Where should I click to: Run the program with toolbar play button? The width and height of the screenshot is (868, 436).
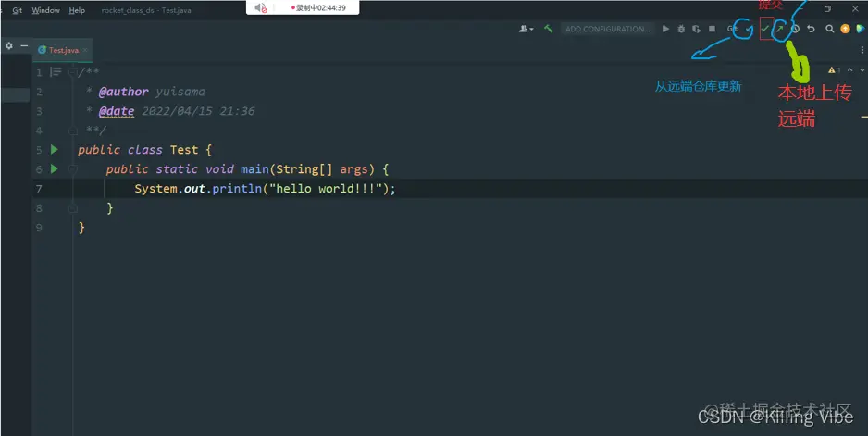click(x=666, y=29)
